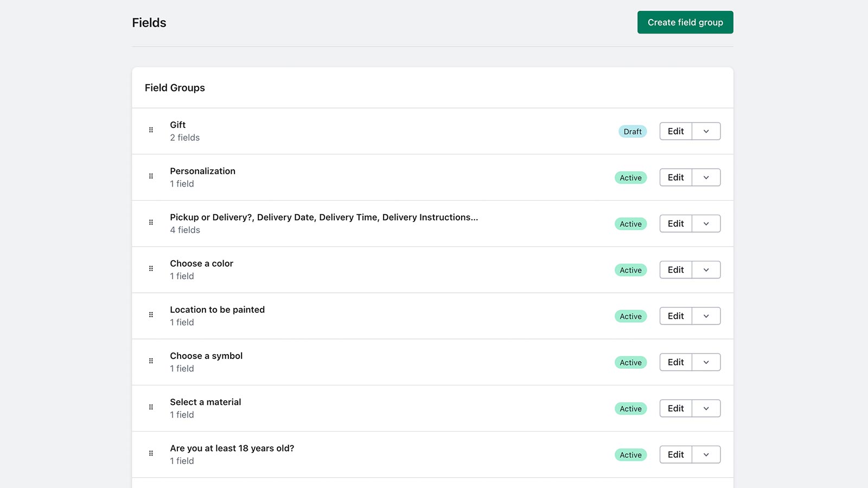Click the 4 fields label under Pickup or Delivery
This screenshot has width=868, height=488.
click(185, 230)
